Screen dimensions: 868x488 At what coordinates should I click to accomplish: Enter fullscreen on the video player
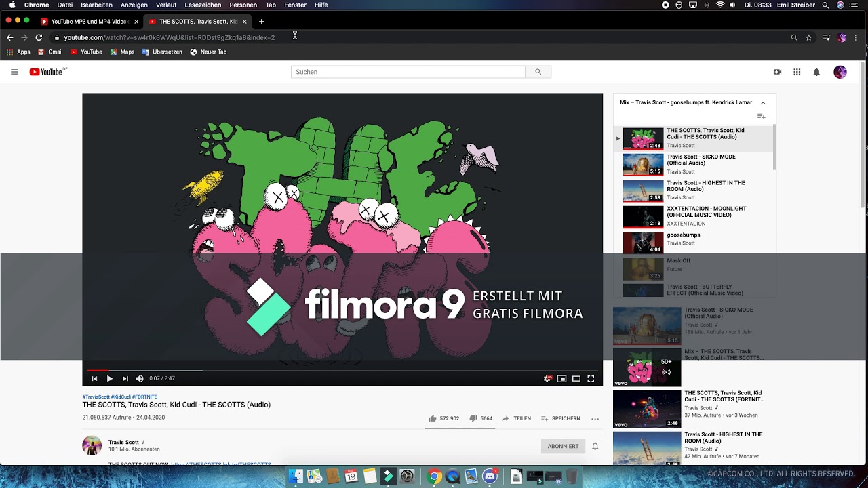pos(591,379)
